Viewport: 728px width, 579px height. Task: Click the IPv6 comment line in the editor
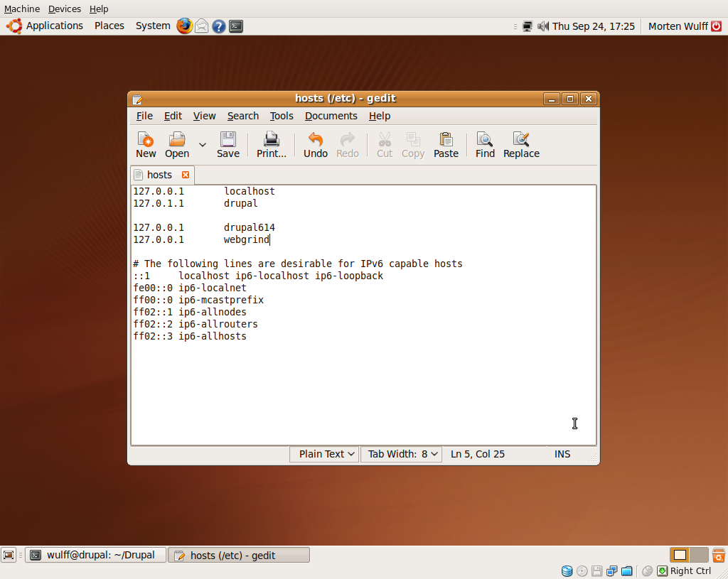point(298,264)
